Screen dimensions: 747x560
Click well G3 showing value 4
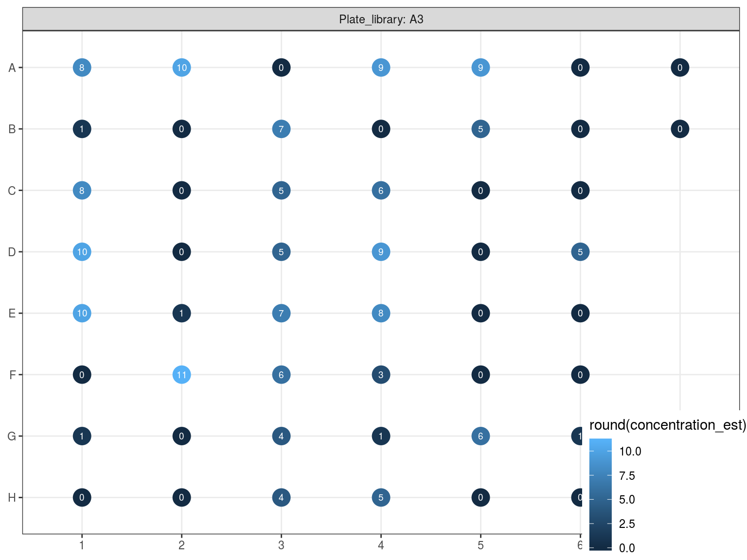coord(281,436)
